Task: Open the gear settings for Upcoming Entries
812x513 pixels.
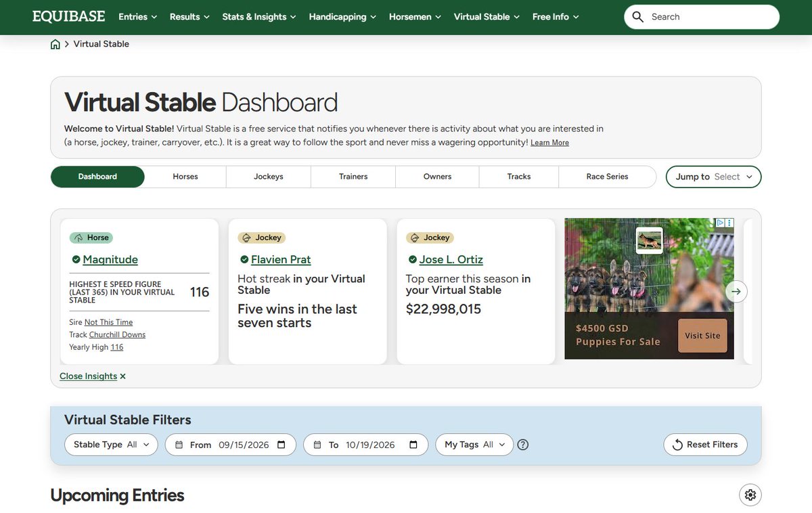Action: [750, 495]
